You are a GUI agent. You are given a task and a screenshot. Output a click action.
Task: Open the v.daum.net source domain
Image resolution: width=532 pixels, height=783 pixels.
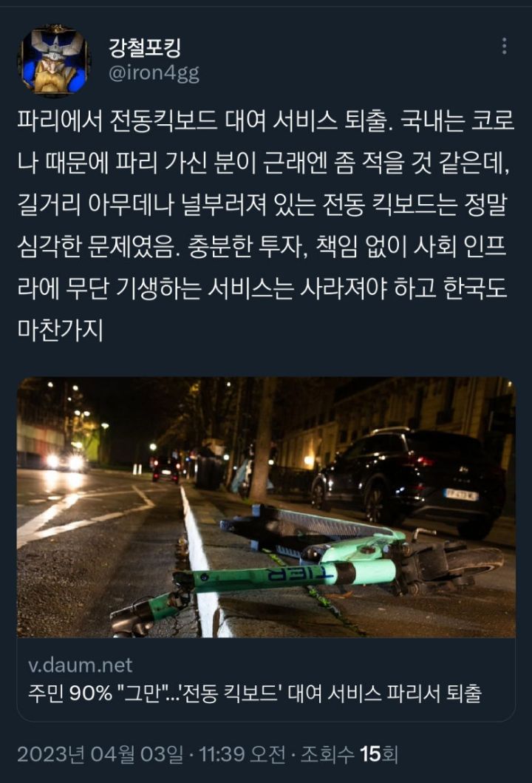(x=80, y=665)
